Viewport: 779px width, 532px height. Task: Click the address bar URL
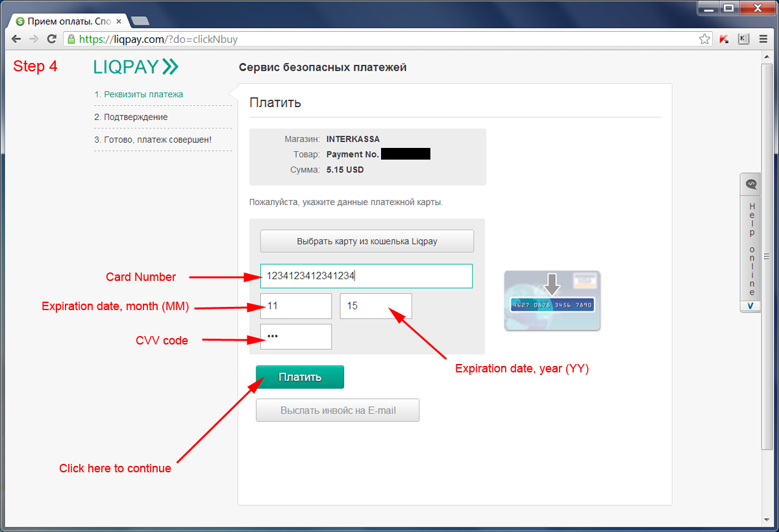(x=158, y=39)
